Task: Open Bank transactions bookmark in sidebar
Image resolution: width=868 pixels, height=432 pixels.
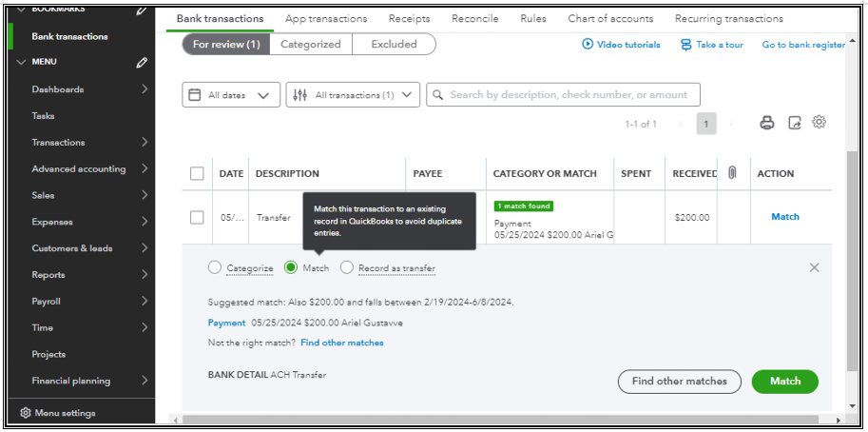Action: (69, 36)
